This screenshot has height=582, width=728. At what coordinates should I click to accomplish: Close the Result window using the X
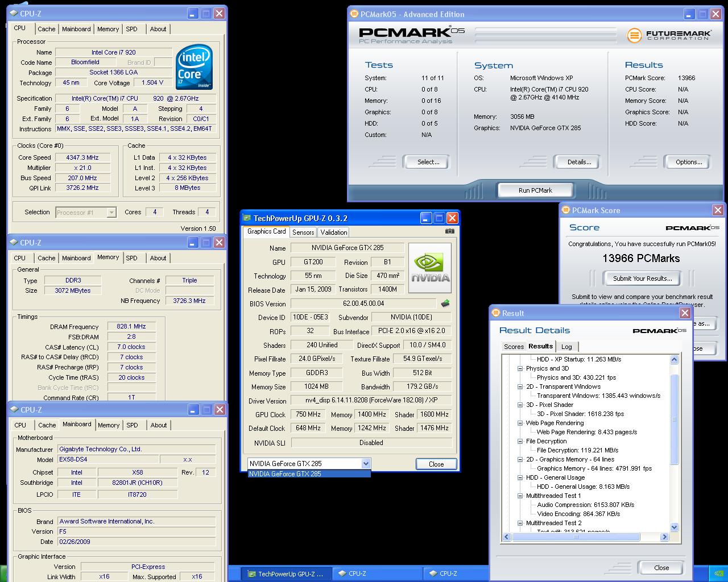click(x=685, y=313)
